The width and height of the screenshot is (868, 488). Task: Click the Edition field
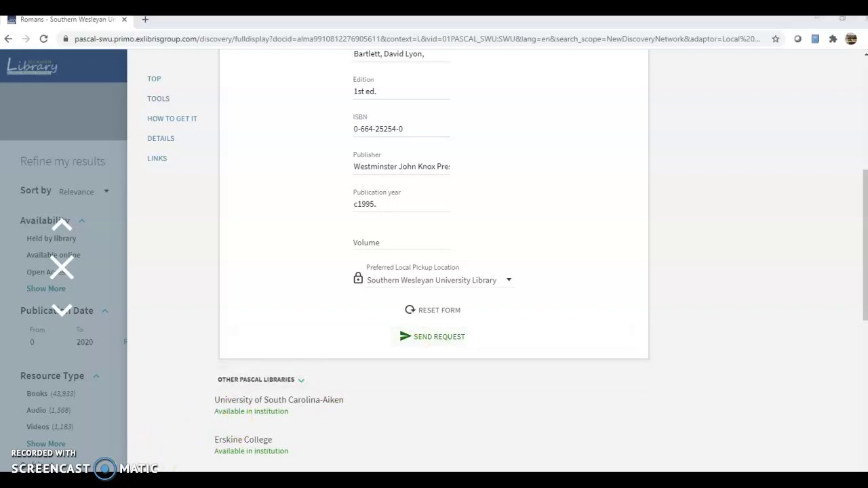point(401,91)
